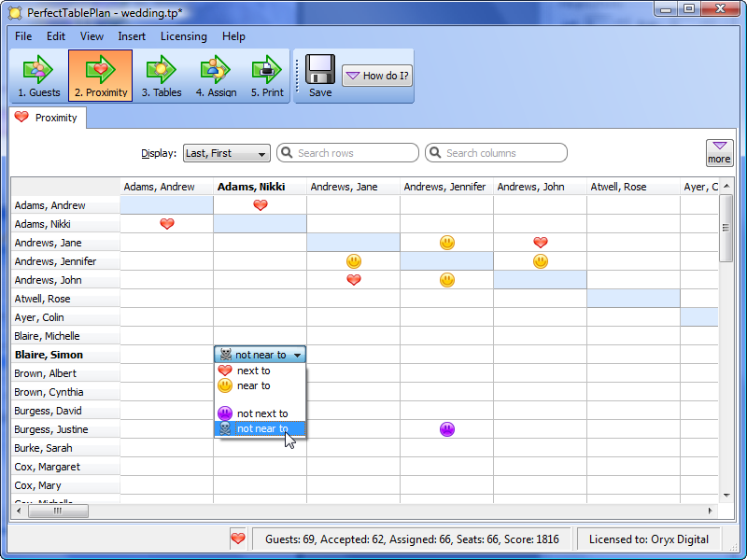Screen dimensions: 747x560
Task: Open the 'How do I?' dropdown
Action: point(377,75)
